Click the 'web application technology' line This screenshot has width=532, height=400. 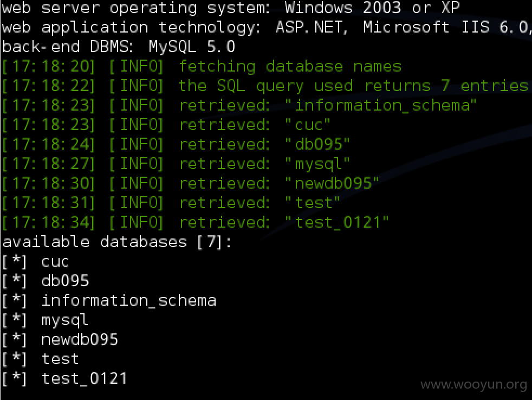pyautogui.click(x=265, y=27)
